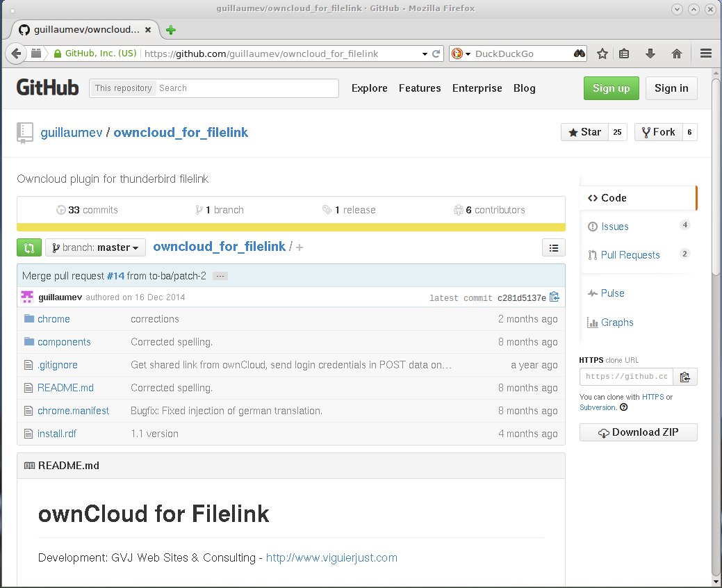Open the Firefox downloads arrow
Viewport: 722px width, 588px height.
[650, 54]
